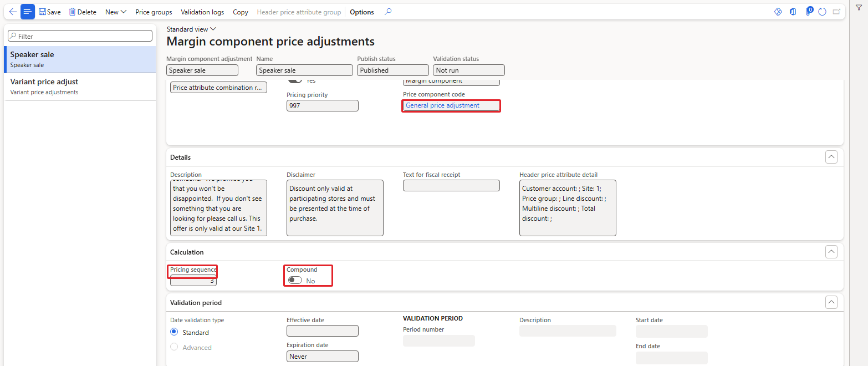
Task: Open Validation logs
Action: click(202, 12)
